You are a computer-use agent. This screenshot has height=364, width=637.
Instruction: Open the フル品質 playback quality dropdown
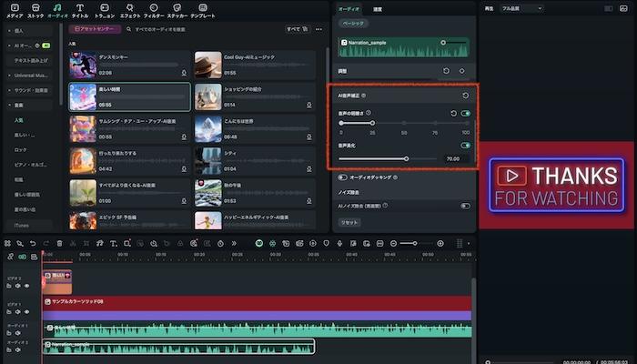pos(521,8)
